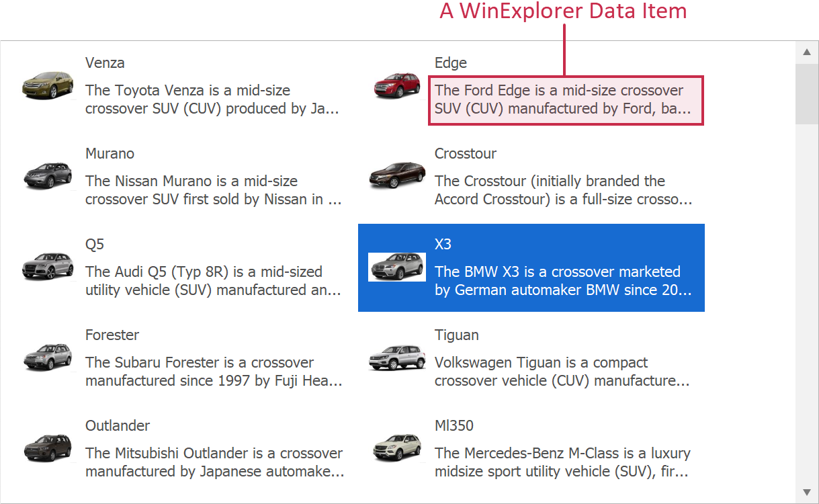Viewport: 819px width, 504px height.
Task: Select the red Ford Edge image
Action: click(x=397, y=85)
